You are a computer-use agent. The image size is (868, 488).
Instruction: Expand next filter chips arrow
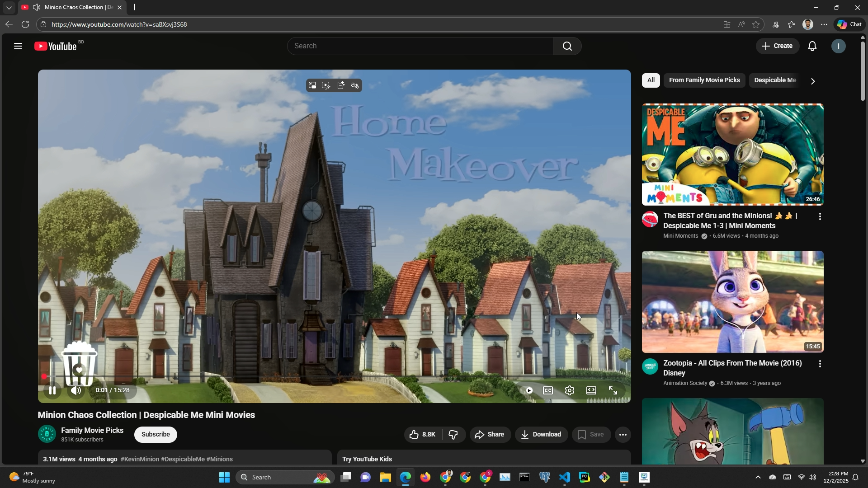(812, 81)
